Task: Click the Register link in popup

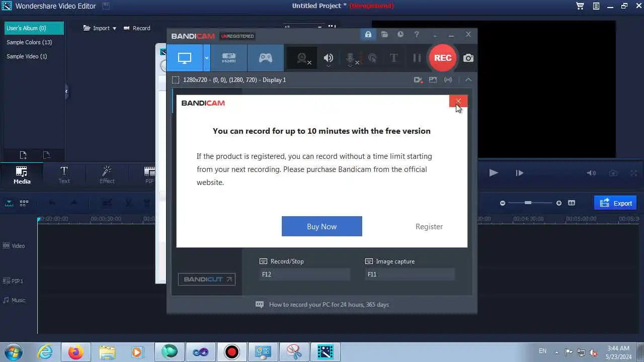Action: pyautogui.click(x=429, y=227)
